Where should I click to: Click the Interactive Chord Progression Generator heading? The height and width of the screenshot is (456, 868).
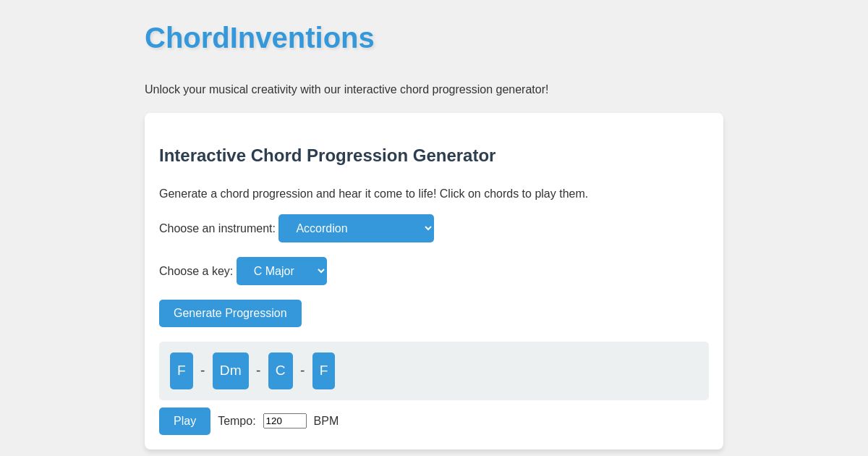tap(327, 156)
